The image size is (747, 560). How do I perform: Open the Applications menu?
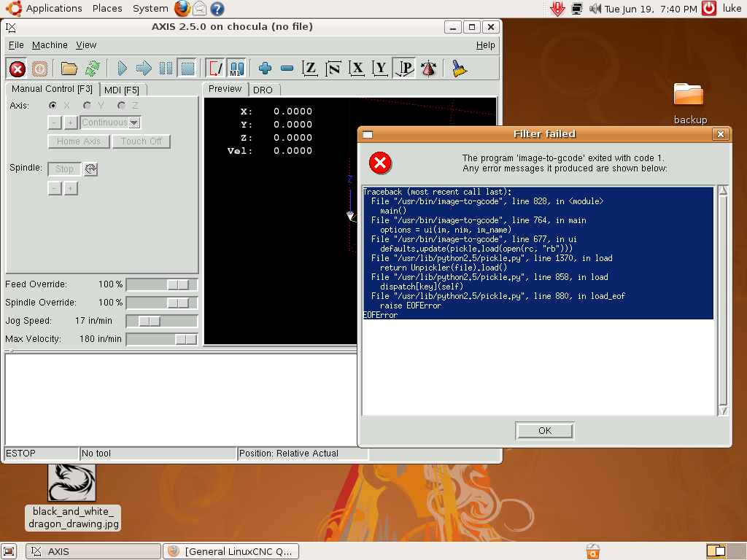(54, 9)
